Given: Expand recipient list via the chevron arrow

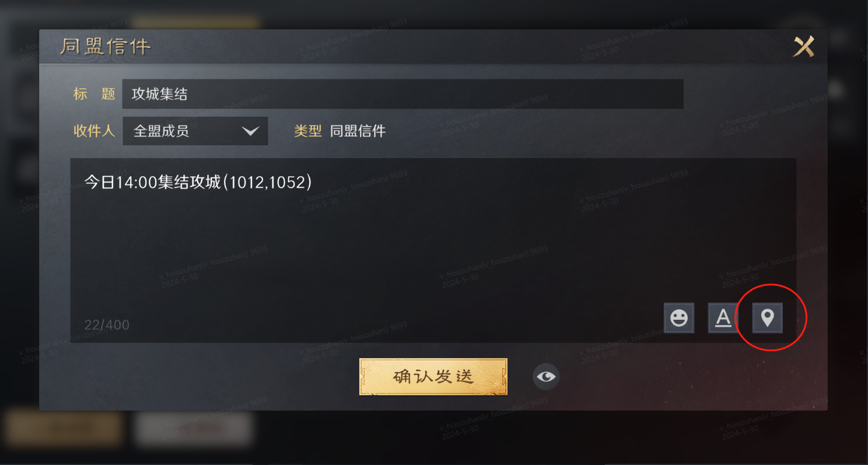Looking at the screenshot, I should pyautogui.click(x=251, y=131).
